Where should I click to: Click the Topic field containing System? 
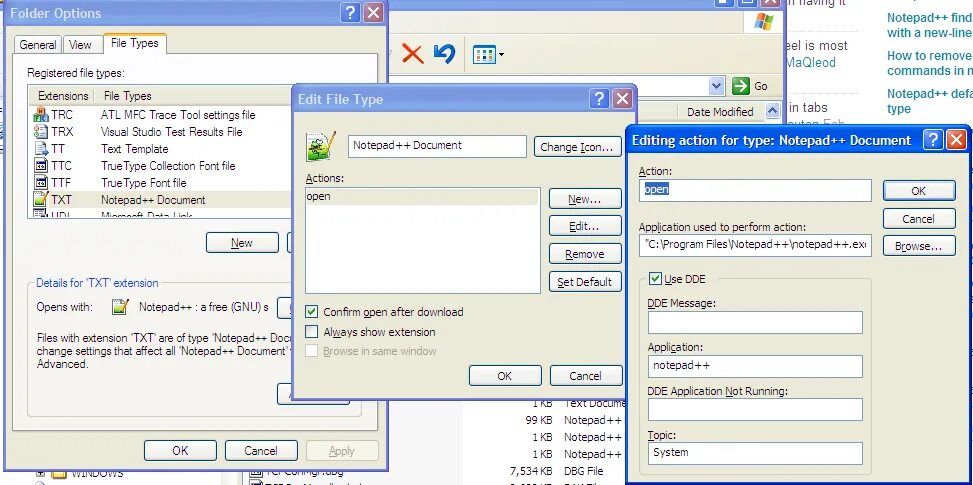click(x=755, y=453)
